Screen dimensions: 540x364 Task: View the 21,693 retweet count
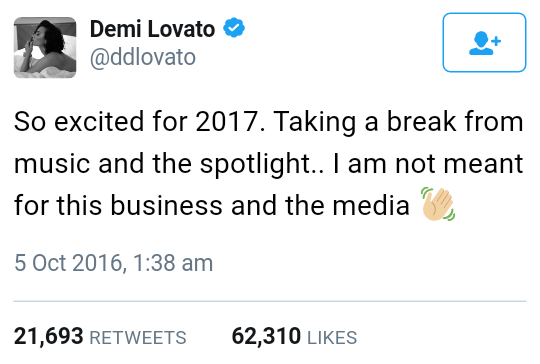coord(49,336)
